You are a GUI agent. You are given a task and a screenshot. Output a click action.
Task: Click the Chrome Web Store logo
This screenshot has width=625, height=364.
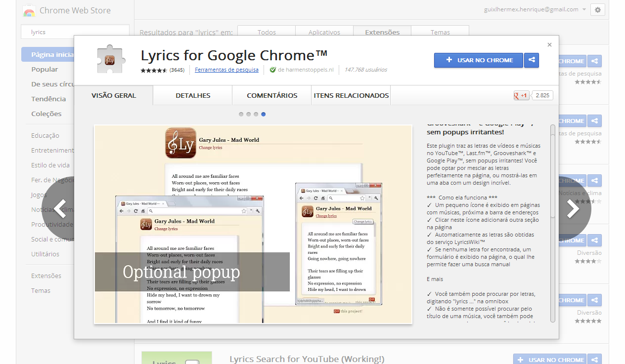tap(29, 11)
